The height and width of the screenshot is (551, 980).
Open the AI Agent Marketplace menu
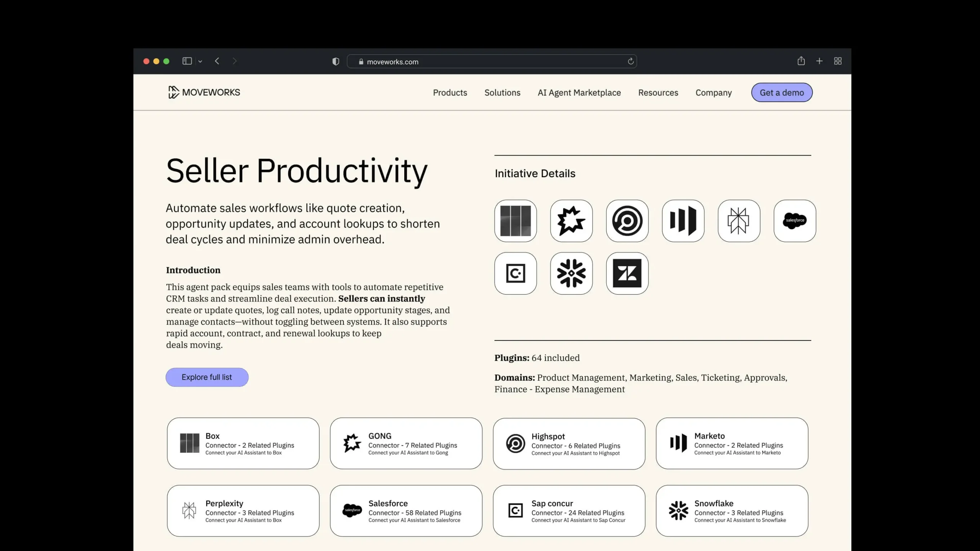[x=579, y=93]
